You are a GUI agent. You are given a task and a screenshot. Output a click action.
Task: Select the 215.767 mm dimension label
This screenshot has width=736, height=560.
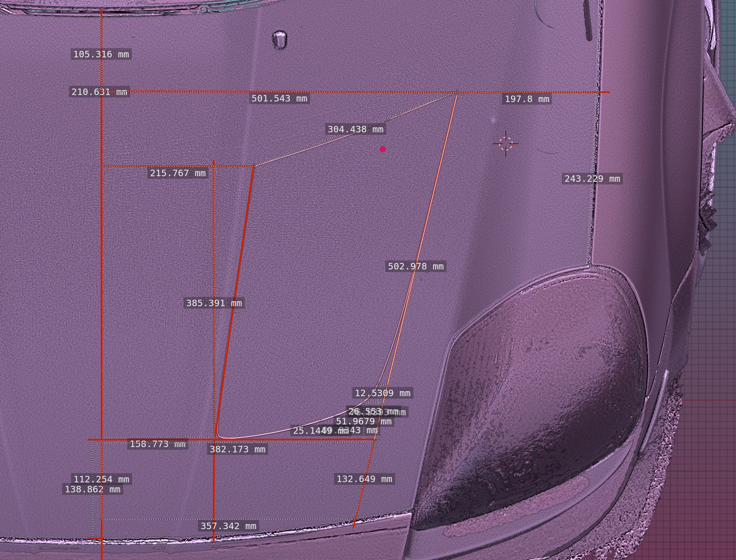[178, 173]
